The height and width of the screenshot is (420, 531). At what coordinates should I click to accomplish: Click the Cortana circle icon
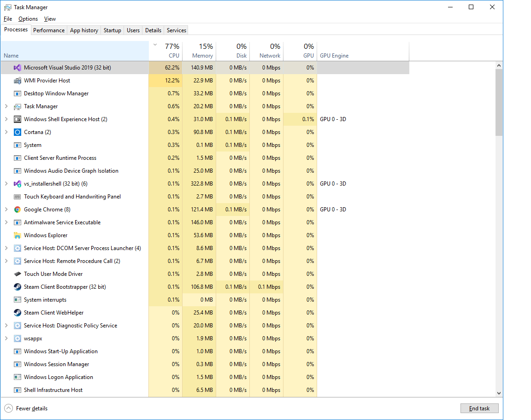17,132
